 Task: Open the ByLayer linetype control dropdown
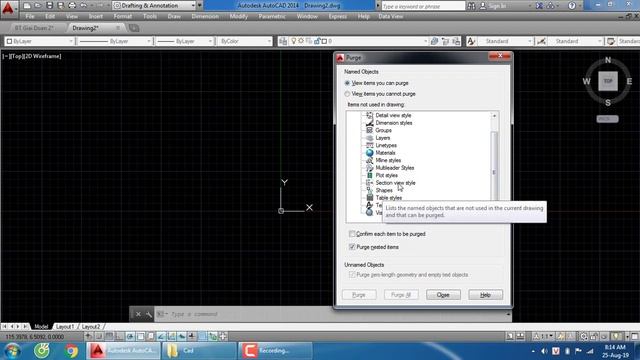click(115, 41)
